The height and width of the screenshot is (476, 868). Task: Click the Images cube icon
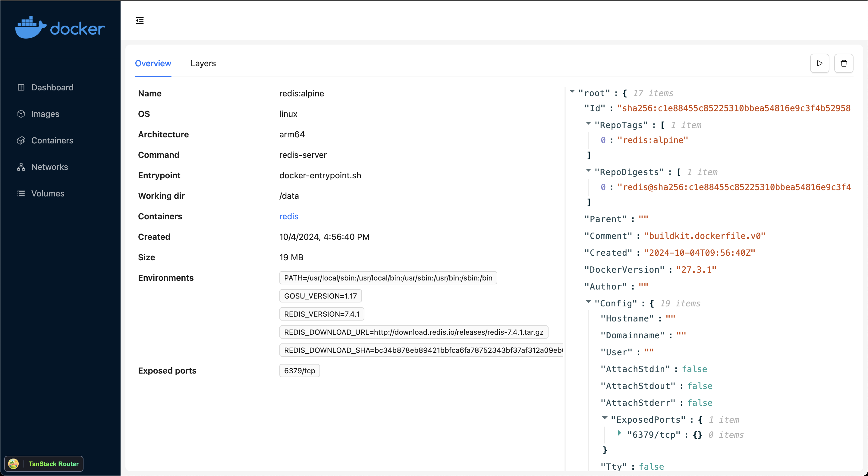click(x=21, y=114)
